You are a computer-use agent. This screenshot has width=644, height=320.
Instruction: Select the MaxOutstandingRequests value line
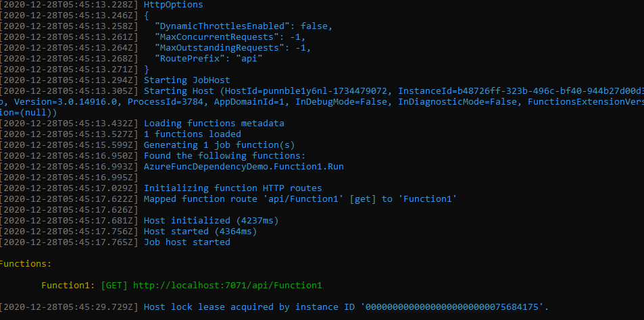(x=232, y=48)
